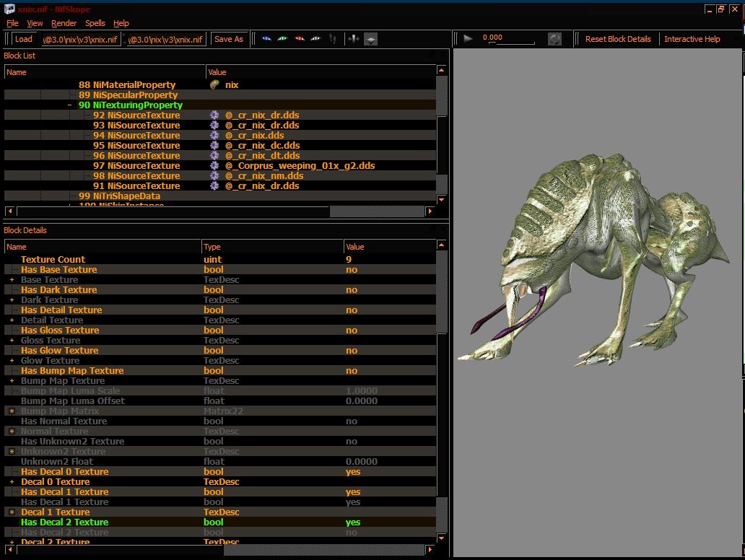Click the load file path field

(x=80, y=40)
